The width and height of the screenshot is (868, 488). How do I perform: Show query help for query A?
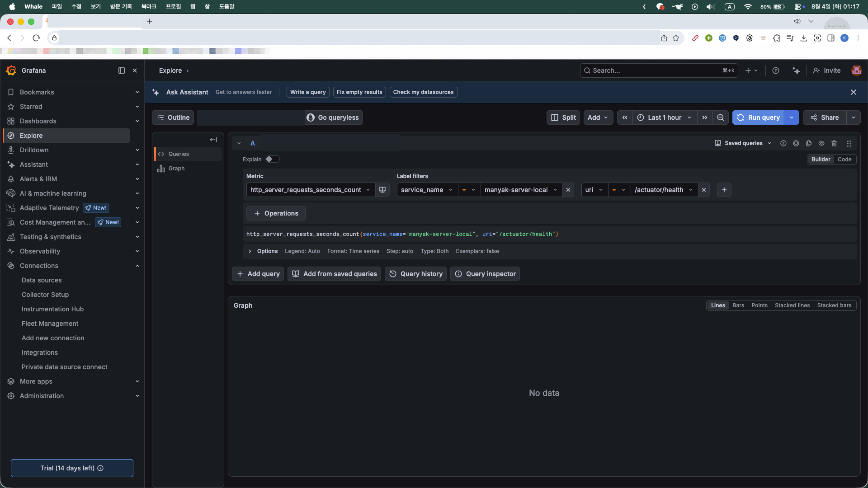tap(783, 143)
